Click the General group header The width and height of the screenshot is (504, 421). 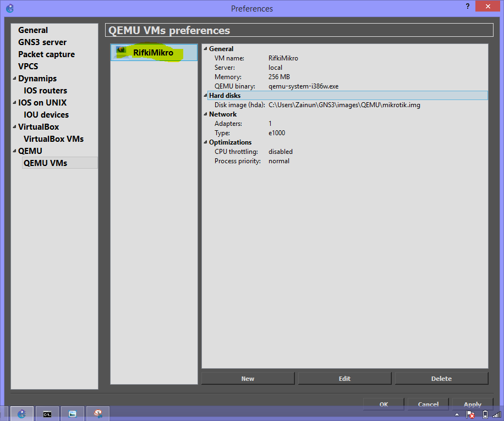click(221, 49)
